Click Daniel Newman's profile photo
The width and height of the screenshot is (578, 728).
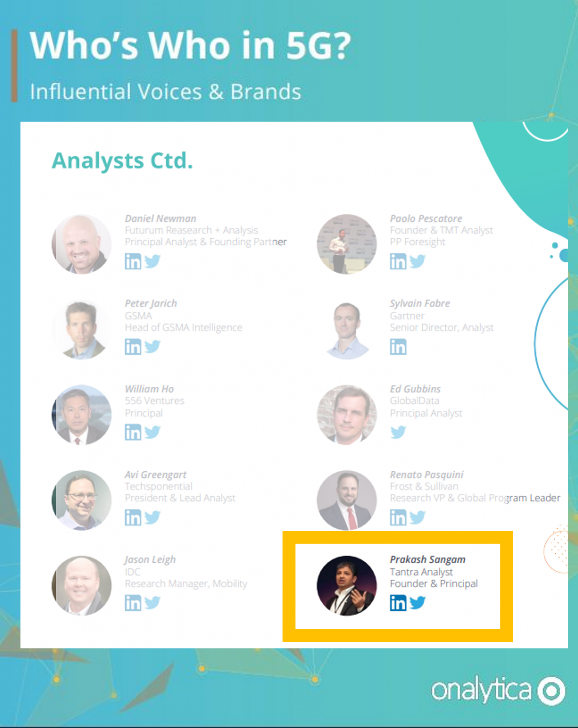click(x=81, y=244)
